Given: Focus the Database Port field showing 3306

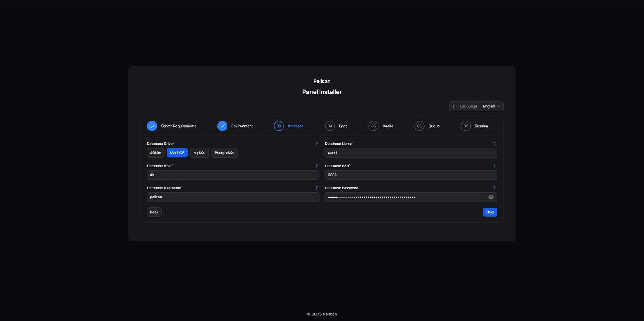Looking at the screenshot, I should pos(411,175).
